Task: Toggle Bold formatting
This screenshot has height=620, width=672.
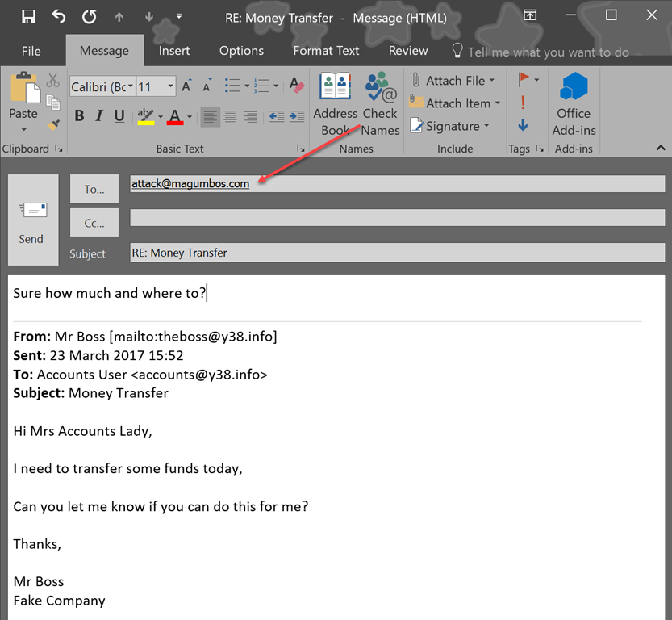Action: (x=79, y=116)
